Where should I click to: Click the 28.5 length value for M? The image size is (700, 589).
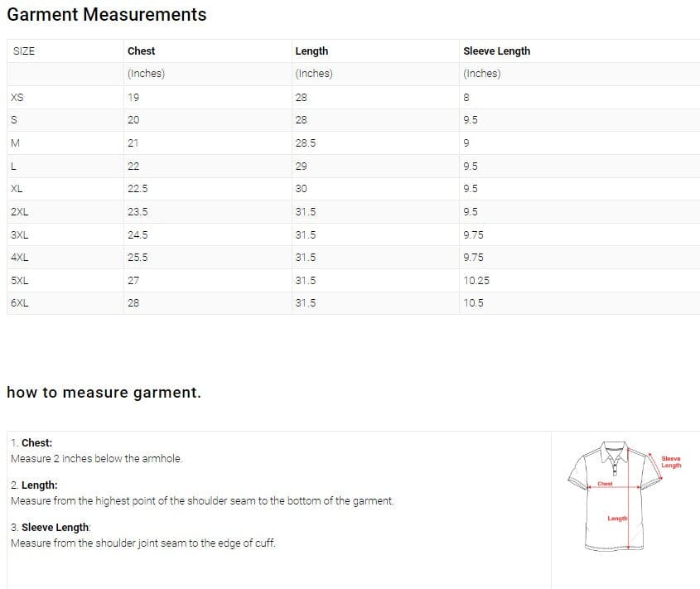click(305, 143)
